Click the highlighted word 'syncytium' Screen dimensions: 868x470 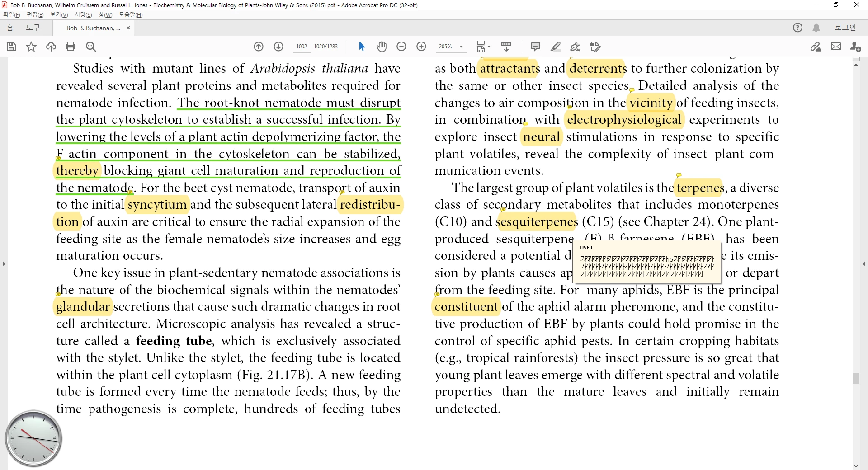click(x=157, y=205)
